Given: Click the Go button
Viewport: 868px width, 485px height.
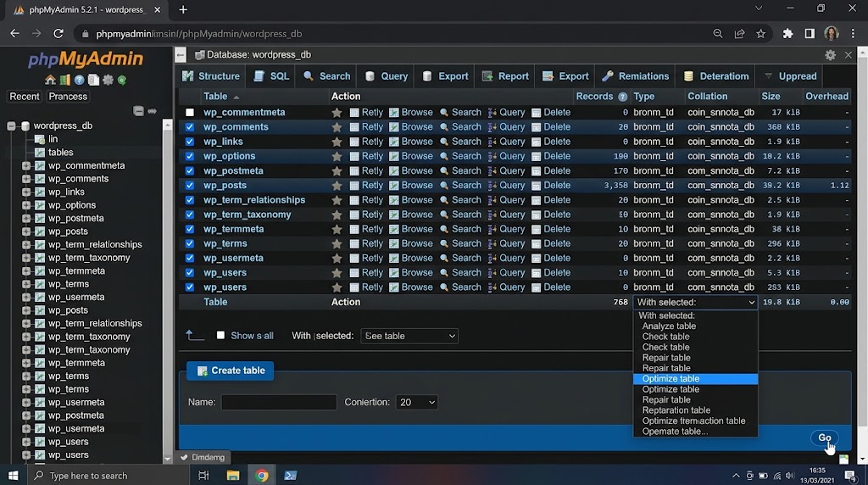Looking at the screenshot, I should click(824, 438).
